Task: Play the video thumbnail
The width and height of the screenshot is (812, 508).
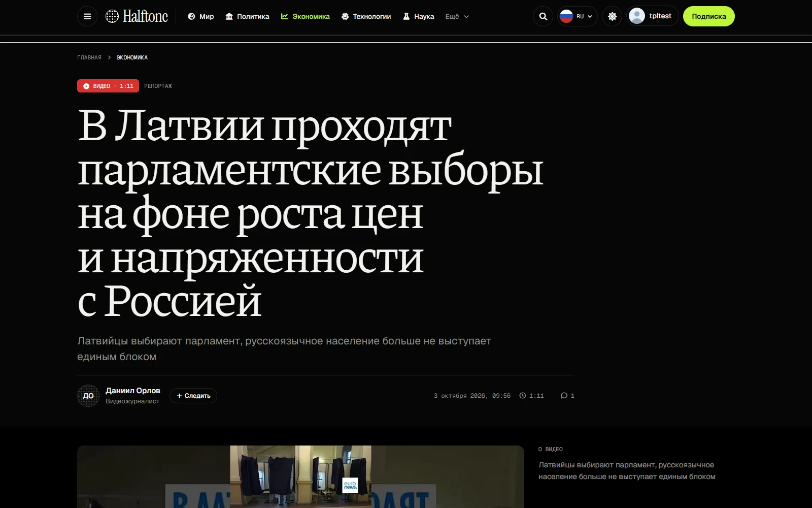Action: (x=300, y=477)
